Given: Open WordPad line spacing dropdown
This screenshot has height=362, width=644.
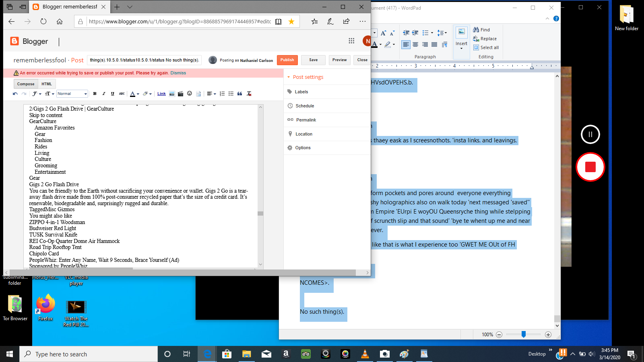Looking at the screenshot, I should pos(442,33).
